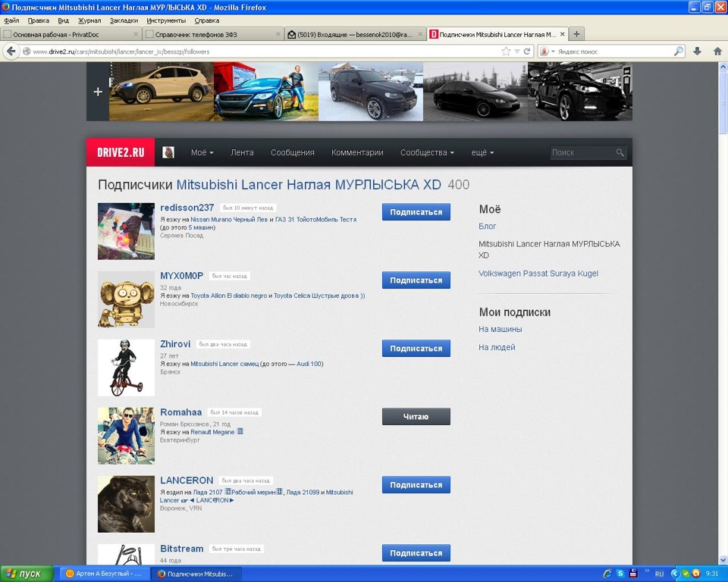The height and width of the screenshot is (582, 728).
Task: Click the floppy disk tray icon
Action: pyautogui.click(x=632, y=574)
